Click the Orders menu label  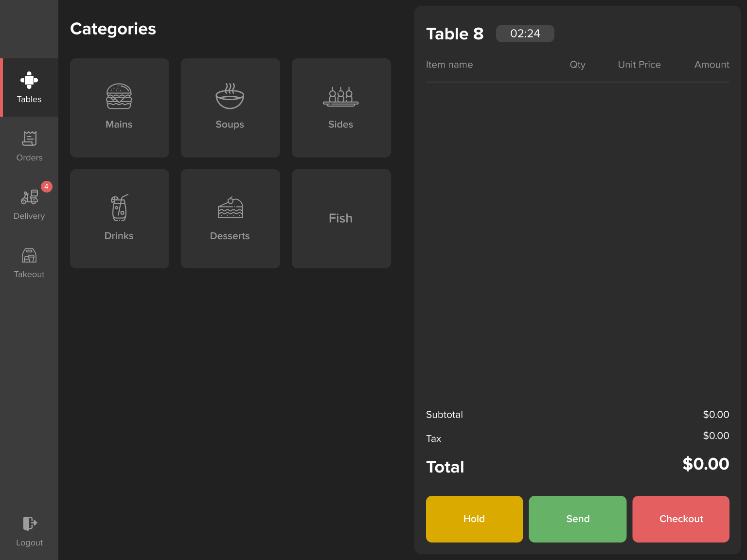pyautogui.click(x=29, y=157)
